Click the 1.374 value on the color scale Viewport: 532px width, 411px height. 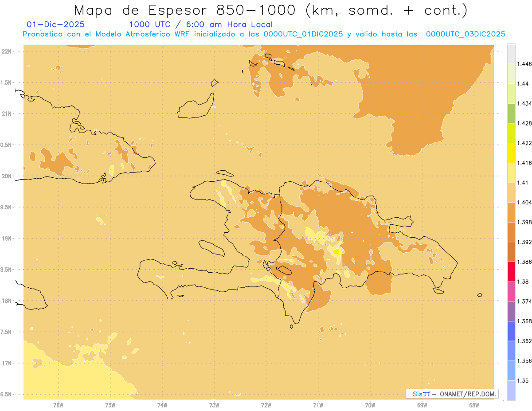524,301
